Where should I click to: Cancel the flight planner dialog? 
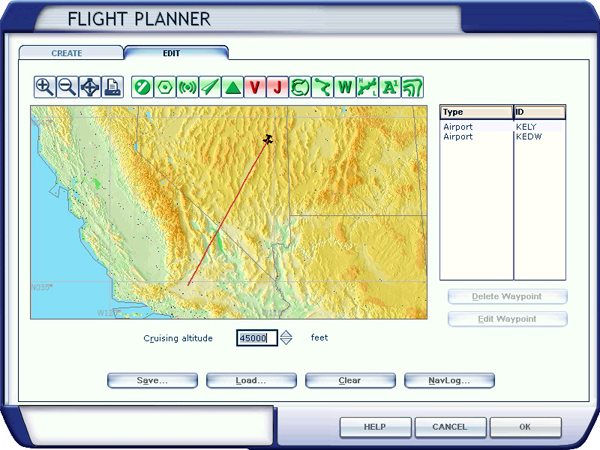click(450, 427)
